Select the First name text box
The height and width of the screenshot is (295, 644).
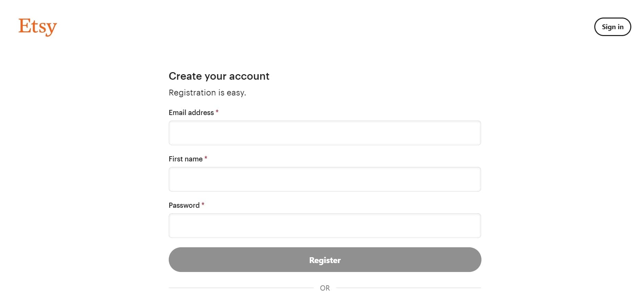325,179
